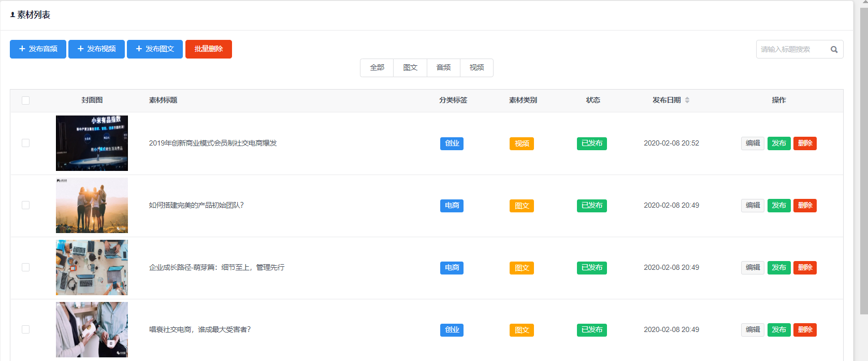Sort by publish date arrows
The height and width of the screenshot is (361, 868).
click(687, 100)
